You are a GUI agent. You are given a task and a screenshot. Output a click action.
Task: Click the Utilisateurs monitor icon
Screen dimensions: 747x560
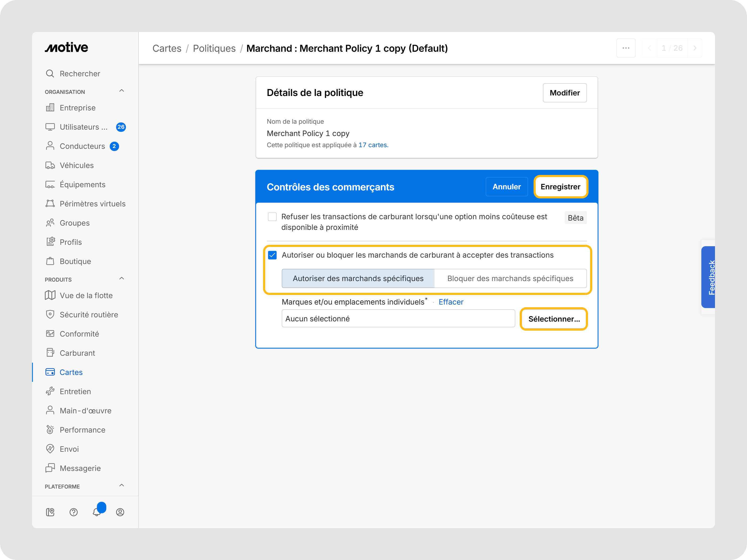pos(50,127)
